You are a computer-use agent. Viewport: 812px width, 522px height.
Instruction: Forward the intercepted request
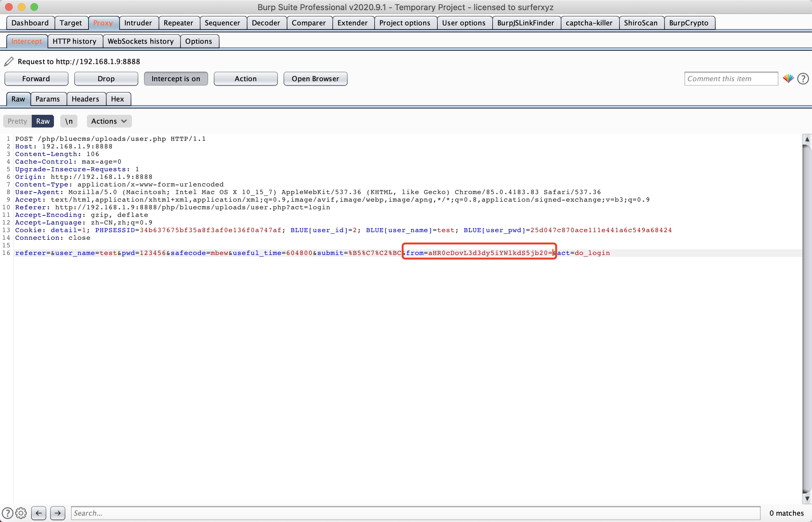pos(36,79)
